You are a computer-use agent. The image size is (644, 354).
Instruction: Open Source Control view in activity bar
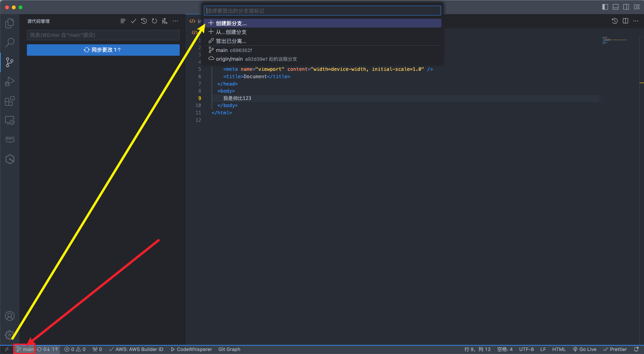(x=10, y=62)
